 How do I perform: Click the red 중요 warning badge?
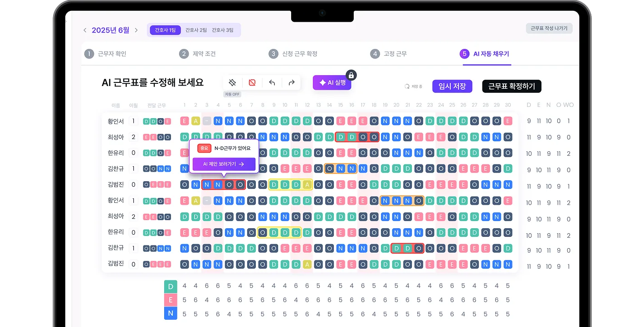pos(205,148)
